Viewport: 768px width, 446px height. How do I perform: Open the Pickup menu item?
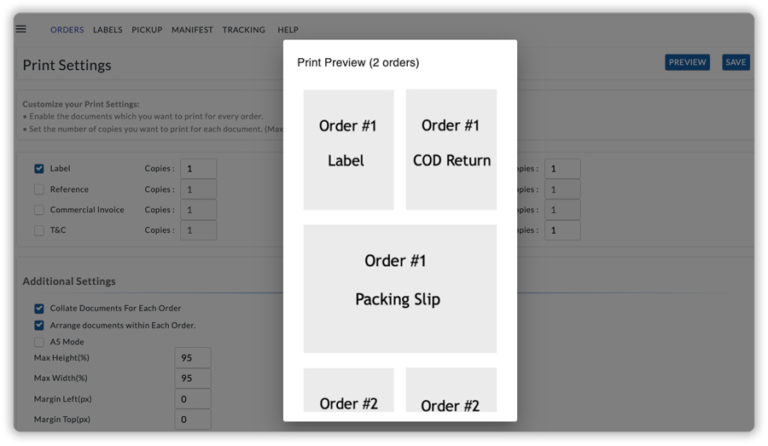147,30
